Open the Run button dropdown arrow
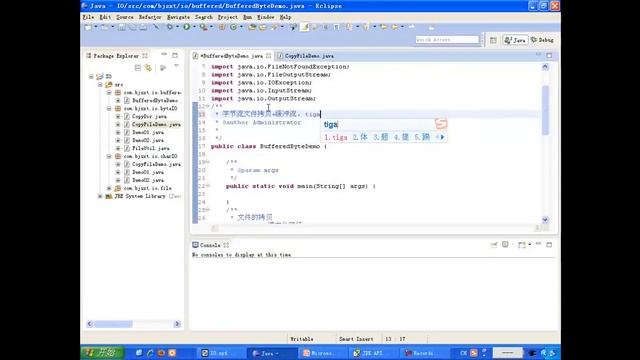 [194, 27]
